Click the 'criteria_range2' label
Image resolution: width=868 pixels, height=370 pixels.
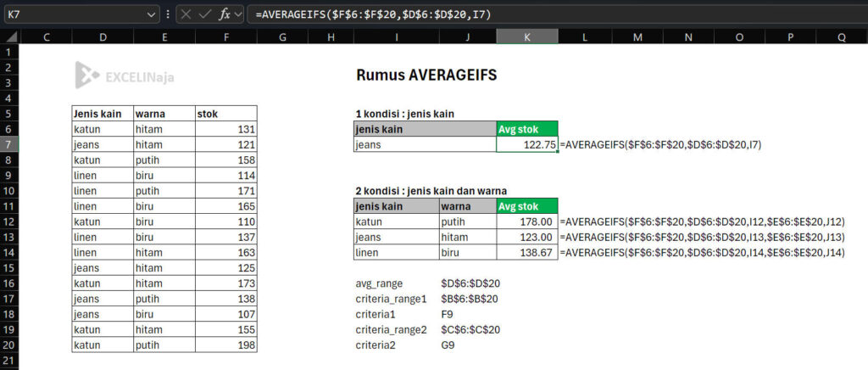[392, 329]
